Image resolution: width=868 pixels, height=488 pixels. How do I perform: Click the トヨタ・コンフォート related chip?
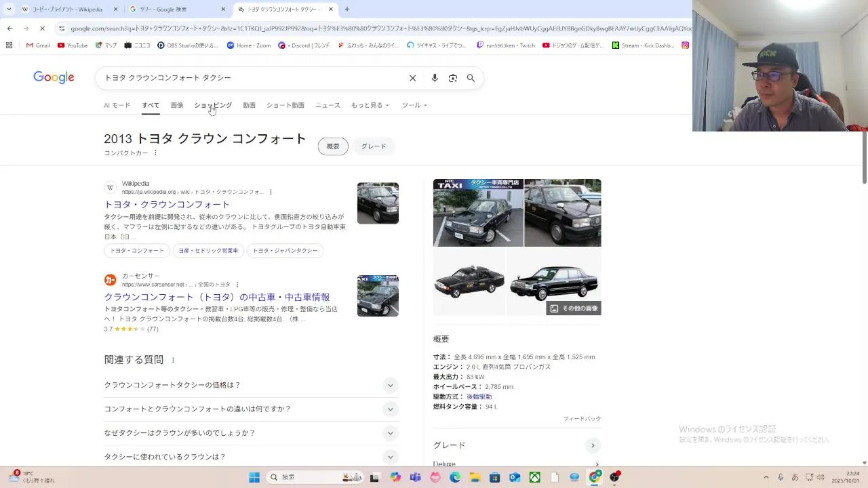(x=137, y=251)
